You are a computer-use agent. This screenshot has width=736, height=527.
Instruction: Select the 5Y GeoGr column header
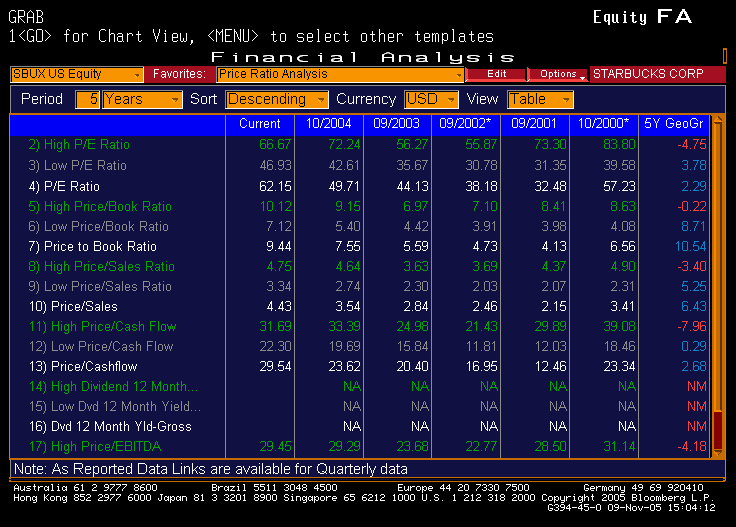674,124
